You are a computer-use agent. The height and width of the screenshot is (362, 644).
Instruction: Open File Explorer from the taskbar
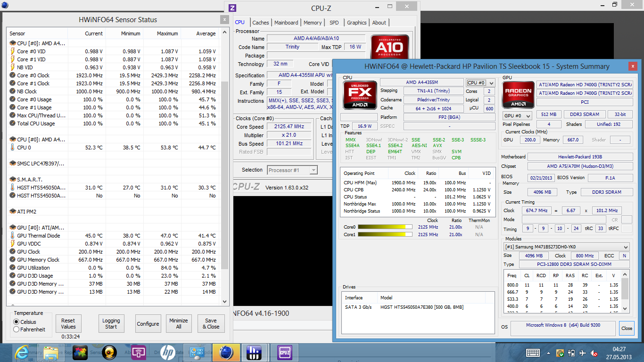[x=50, y=352]
